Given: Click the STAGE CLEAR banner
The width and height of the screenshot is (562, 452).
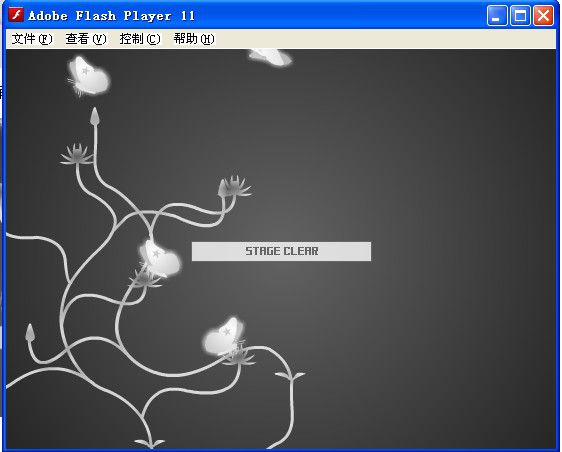Looking at the screenshot, I should pos(281,251).
